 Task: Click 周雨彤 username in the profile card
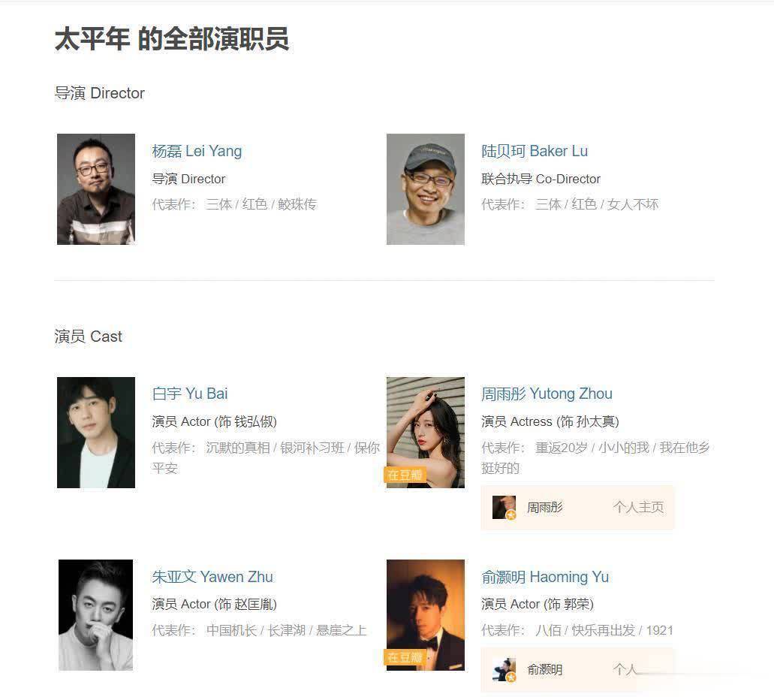point(544,507)
